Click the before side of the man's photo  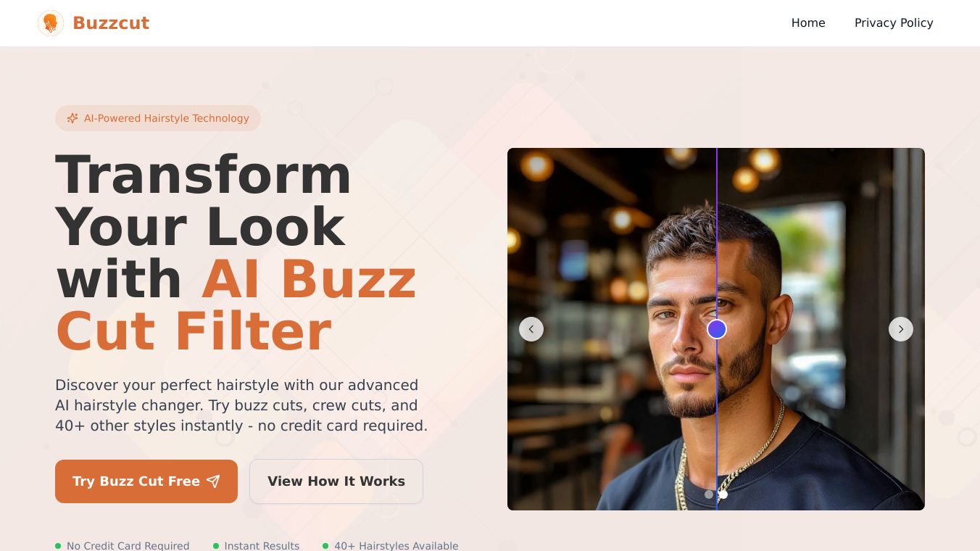click(x=612, y=329)
